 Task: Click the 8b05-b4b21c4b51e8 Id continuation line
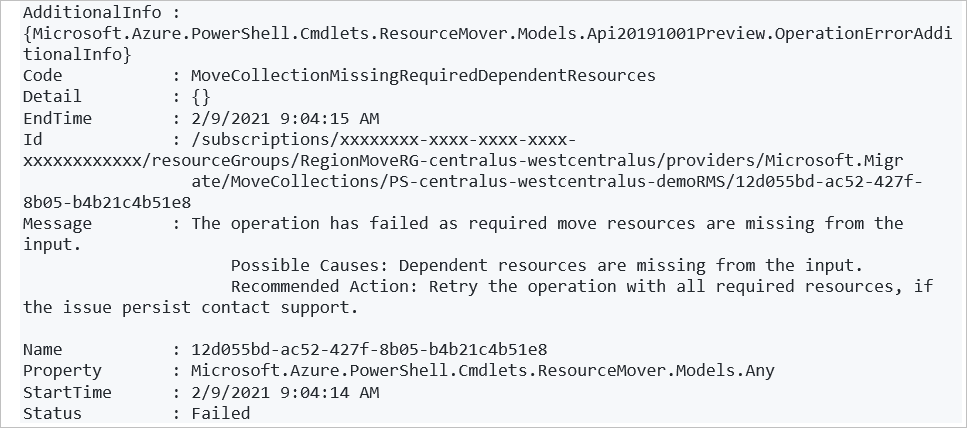point(107,203)
